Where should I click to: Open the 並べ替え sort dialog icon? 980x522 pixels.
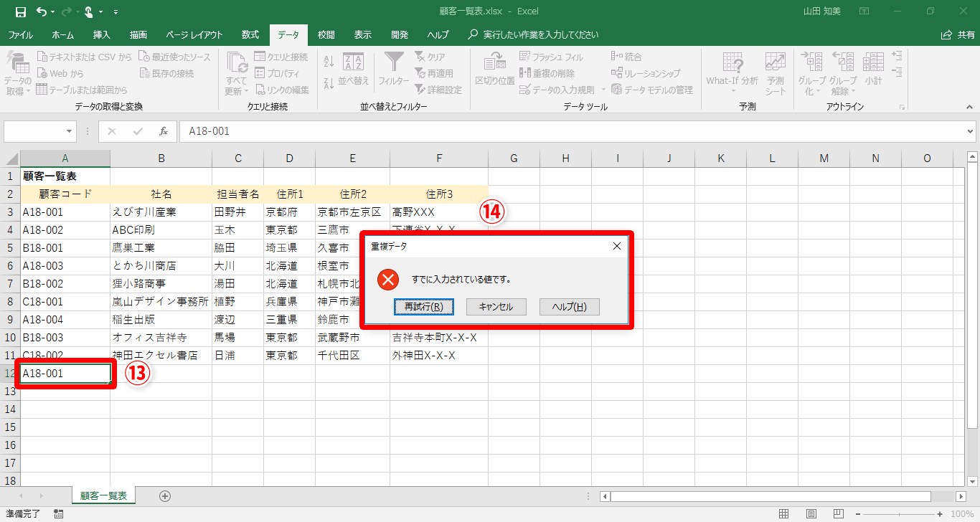pyautogui.click(x=353, y=70)
